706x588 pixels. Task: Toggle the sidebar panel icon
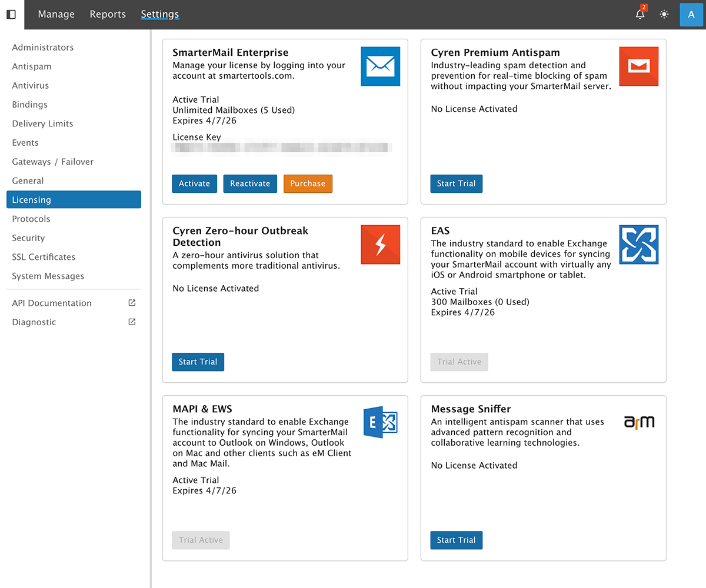coord(11,15)
